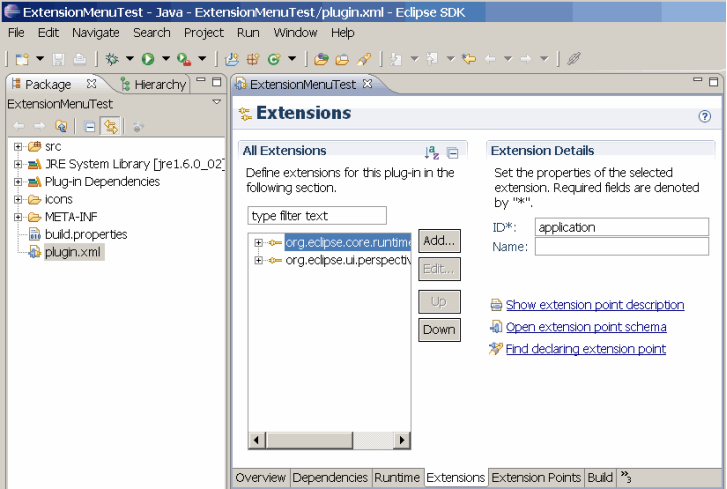Open the Project menu
727x489 pixels.
(x=204, y=33)
